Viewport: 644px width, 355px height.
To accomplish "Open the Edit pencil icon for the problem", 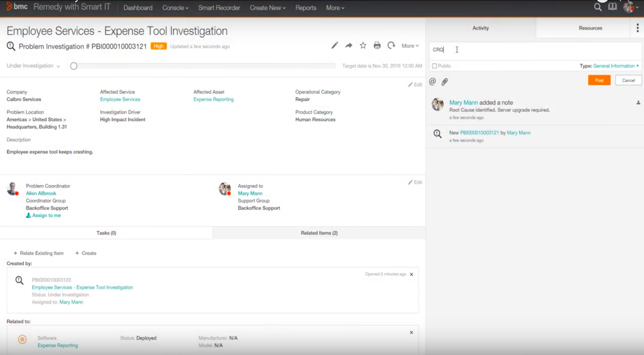I will coord(335,45).
